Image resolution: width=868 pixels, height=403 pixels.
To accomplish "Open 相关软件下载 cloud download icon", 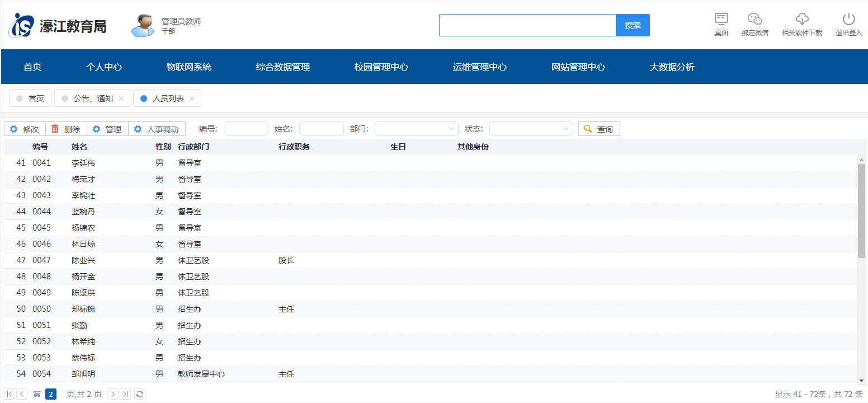I will 802,19.
